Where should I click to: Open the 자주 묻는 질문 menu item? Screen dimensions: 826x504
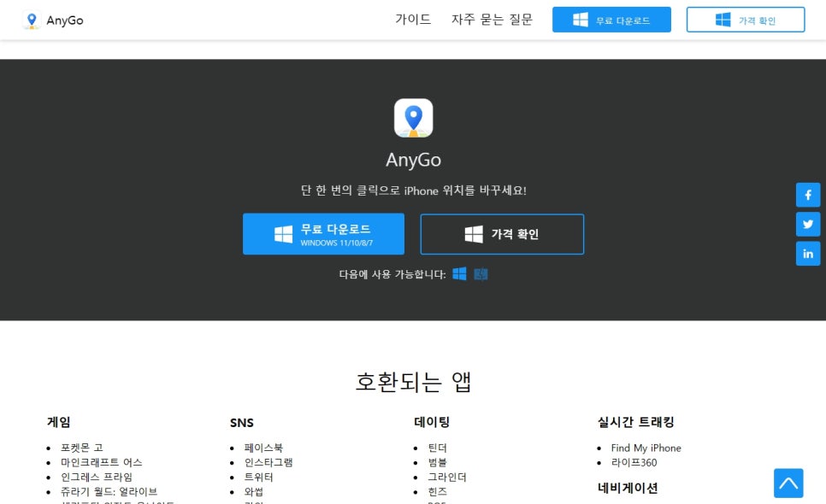[492, 20]
